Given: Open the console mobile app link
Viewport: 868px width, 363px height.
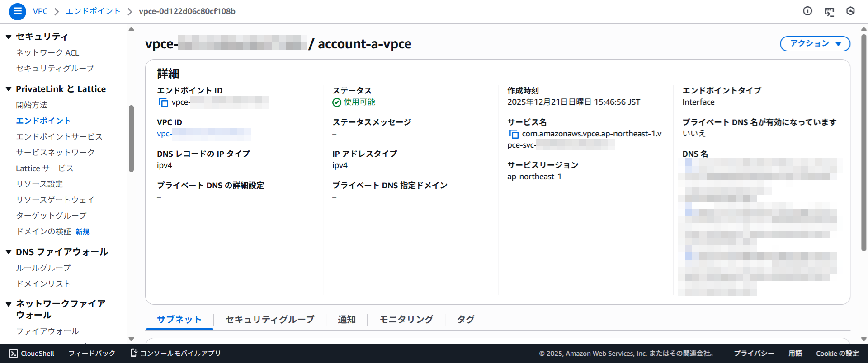Looking at the screenshot, I should pyautogui.click(x=175, y=353).
